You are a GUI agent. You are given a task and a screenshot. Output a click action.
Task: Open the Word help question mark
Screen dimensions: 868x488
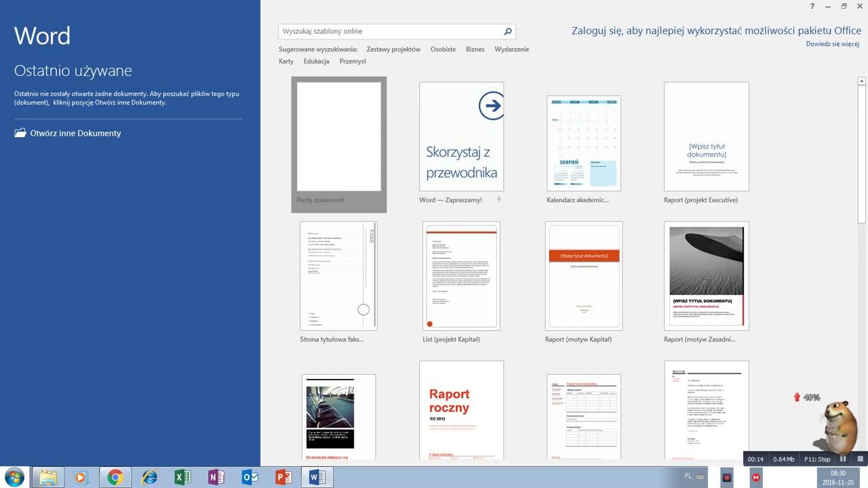(x=812, y=6)
